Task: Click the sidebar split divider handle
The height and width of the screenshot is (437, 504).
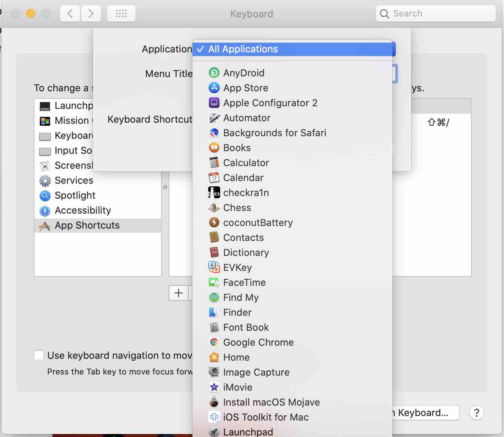Action: [165, 187]
